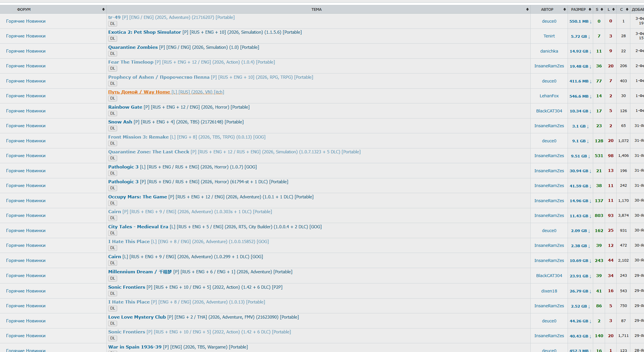644x352 pixels.
Task: Click DL button under Snow Ash
Action: tap(112, 128)
